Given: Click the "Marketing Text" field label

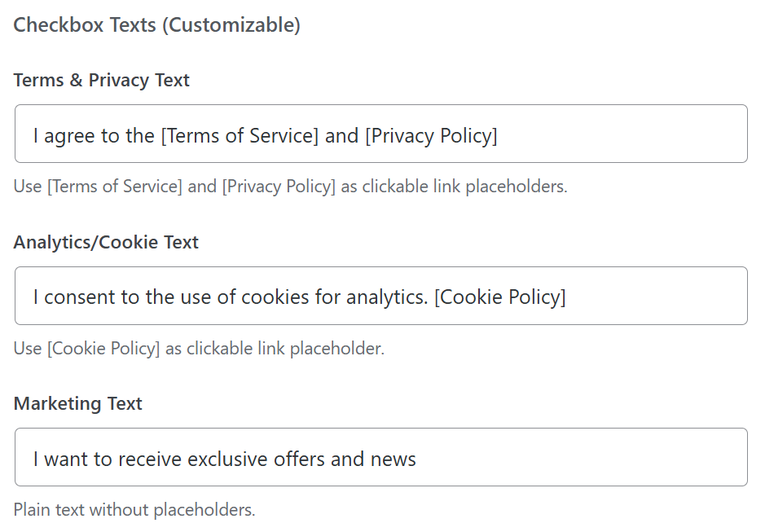Looking at the screenshot, I should (78, 403).
